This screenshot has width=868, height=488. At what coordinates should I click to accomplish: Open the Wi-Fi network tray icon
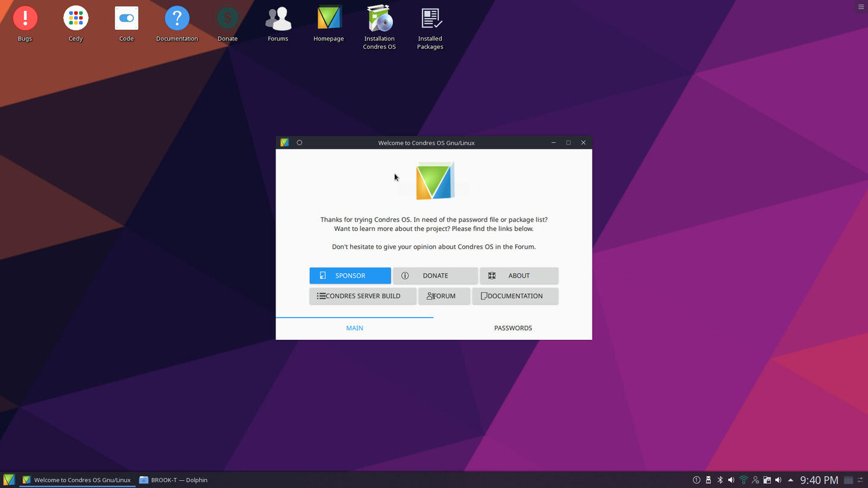(x=743, y=480)
